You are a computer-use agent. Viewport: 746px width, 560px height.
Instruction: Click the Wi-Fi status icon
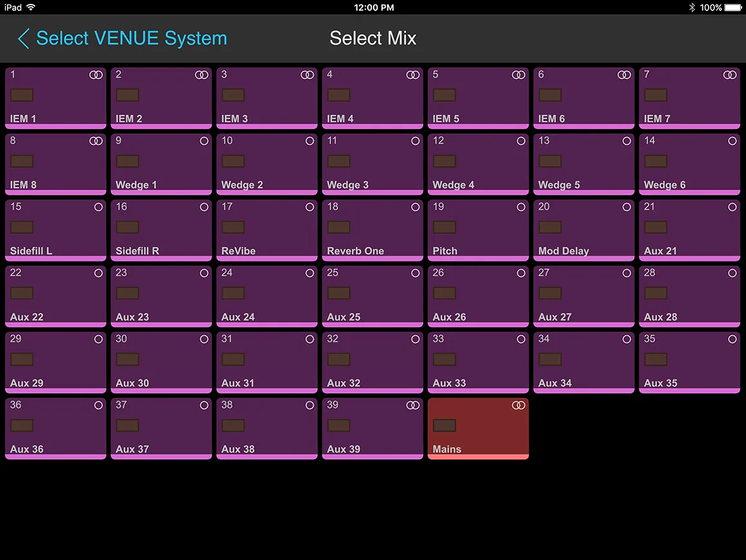coord(32,7)
